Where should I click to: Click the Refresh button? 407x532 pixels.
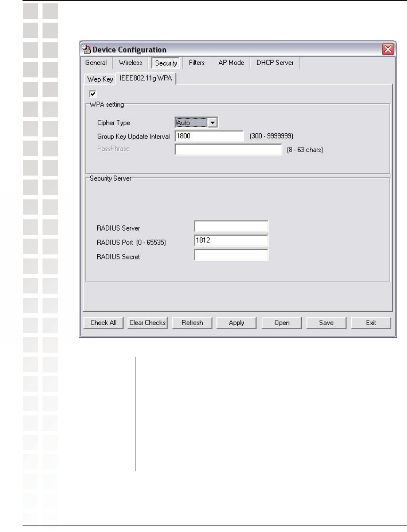coord(192,322)
